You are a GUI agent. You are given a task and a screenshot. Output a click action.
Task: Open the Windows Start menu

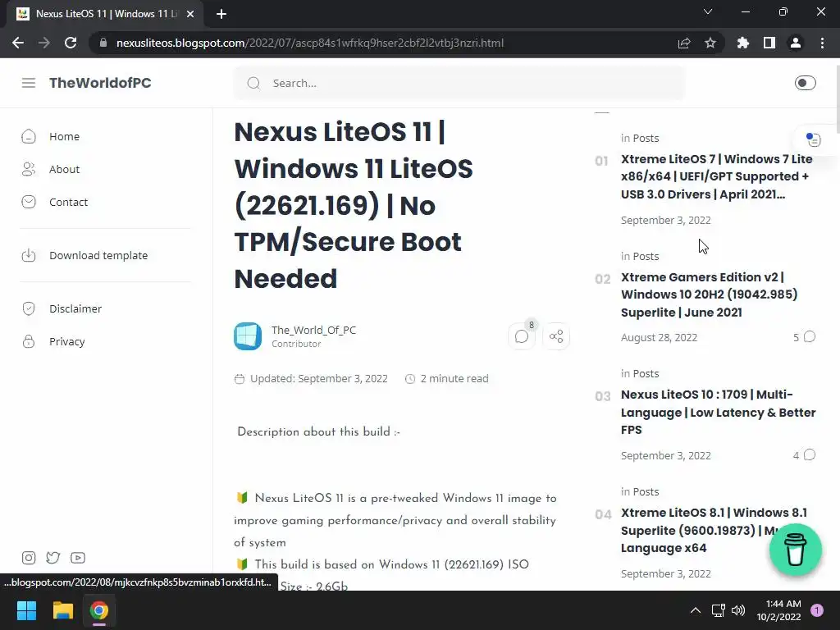[x=26, y=610]
